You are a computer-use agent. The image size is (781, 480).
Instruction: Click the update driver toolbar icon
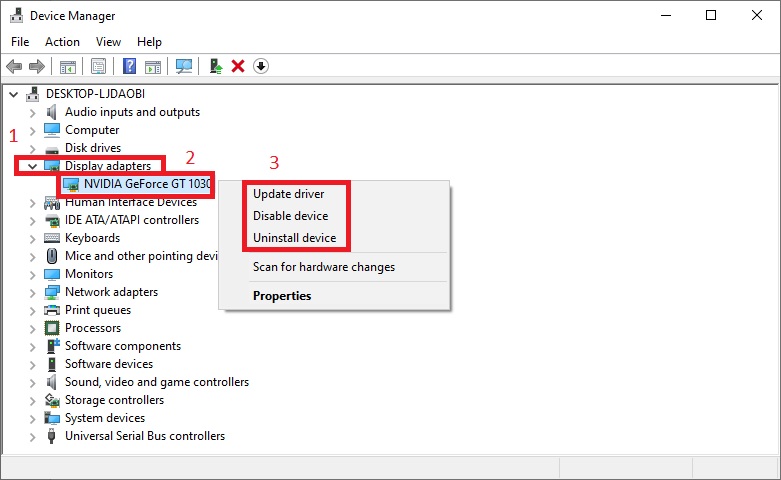(x=216, y=66)
